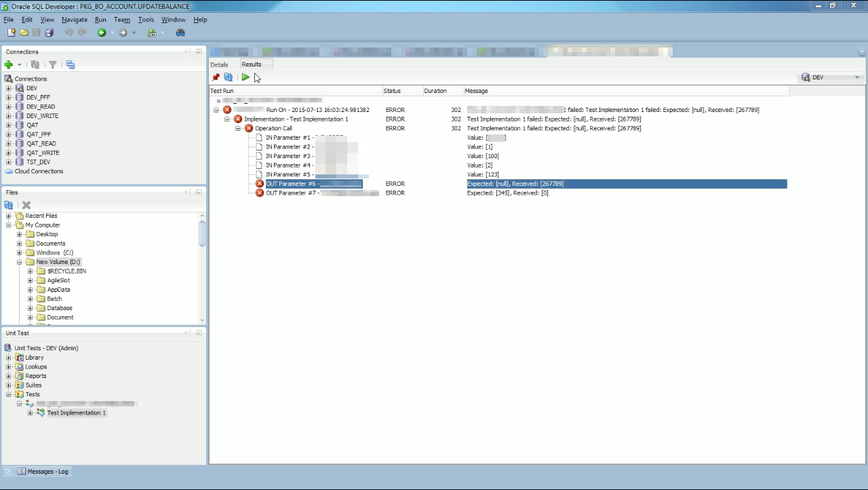Open the Team menu
This screenshot has width=868, height=490.
pos(122,20)
